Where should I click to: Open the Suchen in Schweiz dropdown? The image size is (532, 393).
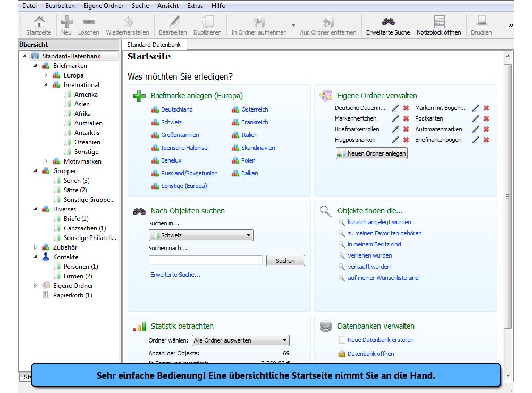point(201,235)
